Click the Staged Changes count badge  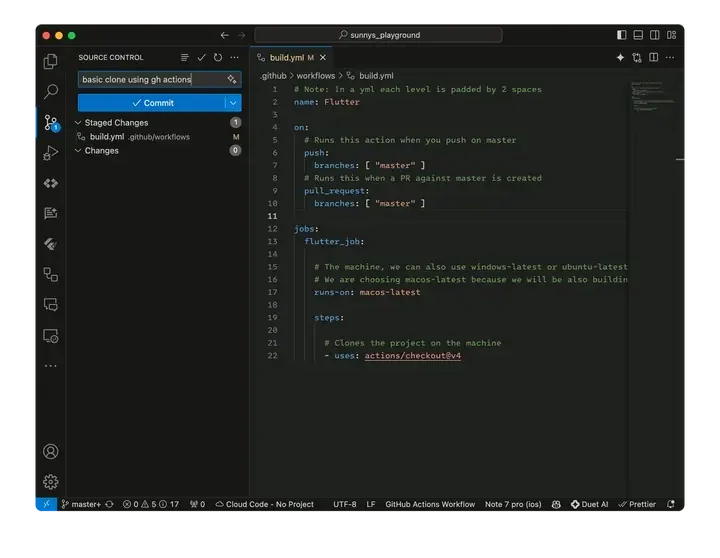235,123
